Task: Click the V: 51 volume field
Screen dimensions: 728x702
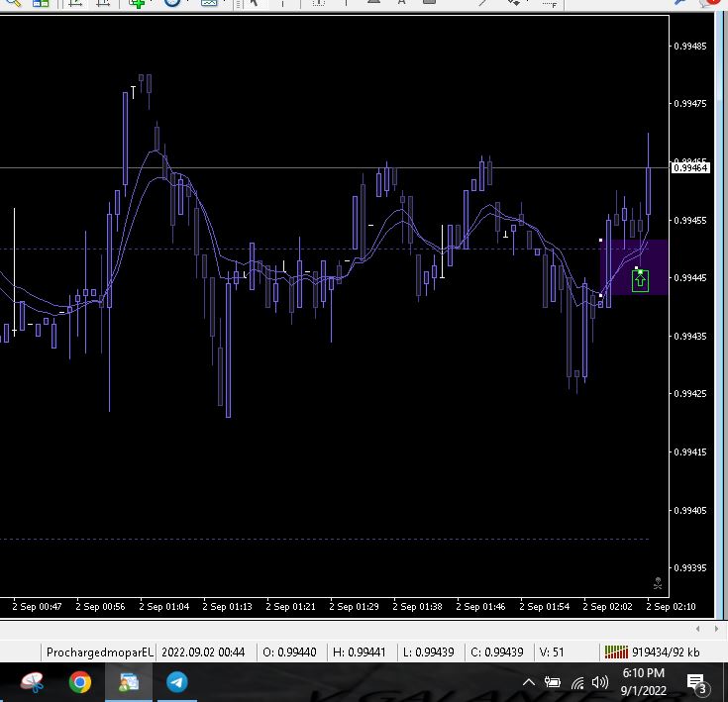Action: click(x=552, y=652)
